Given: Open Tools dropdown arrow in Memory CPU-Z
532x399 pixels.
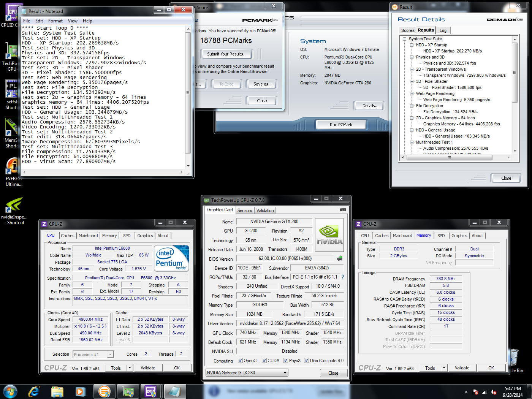Looking at the screenshot, I should [444, 368].
